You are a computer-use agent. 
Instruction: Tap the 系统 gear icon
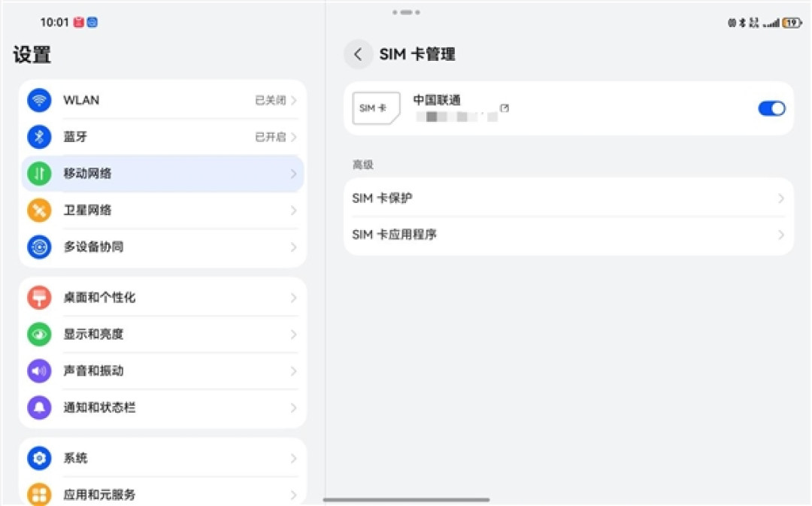[39, 459]
